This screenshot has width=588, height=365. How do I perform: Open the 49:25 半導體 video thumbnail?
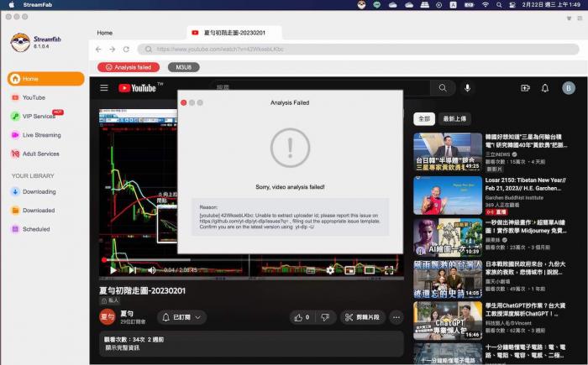point(448,152)
